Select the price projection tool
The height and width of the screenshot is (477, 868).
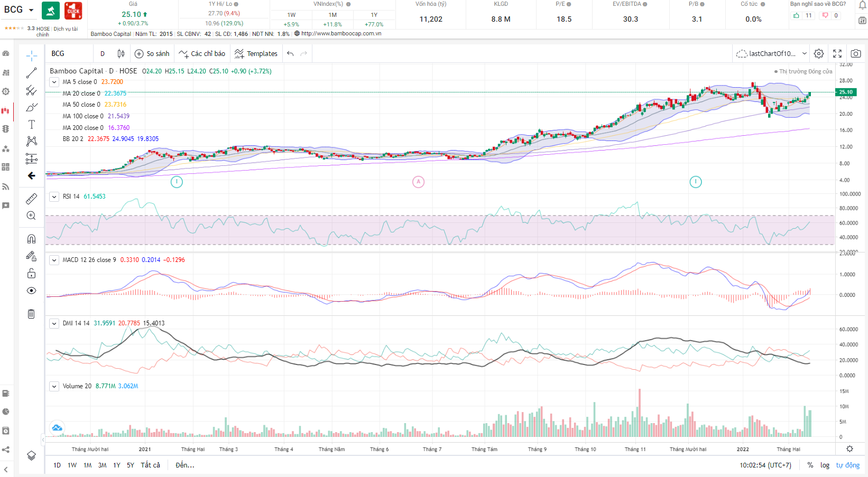point(32,158)
